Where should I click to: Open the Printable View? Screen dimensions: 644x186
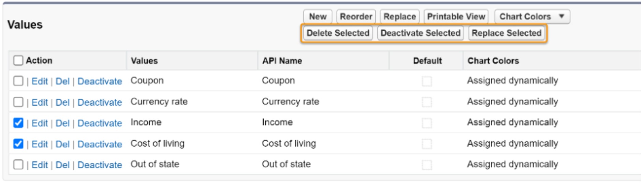[x=456, y=16]
